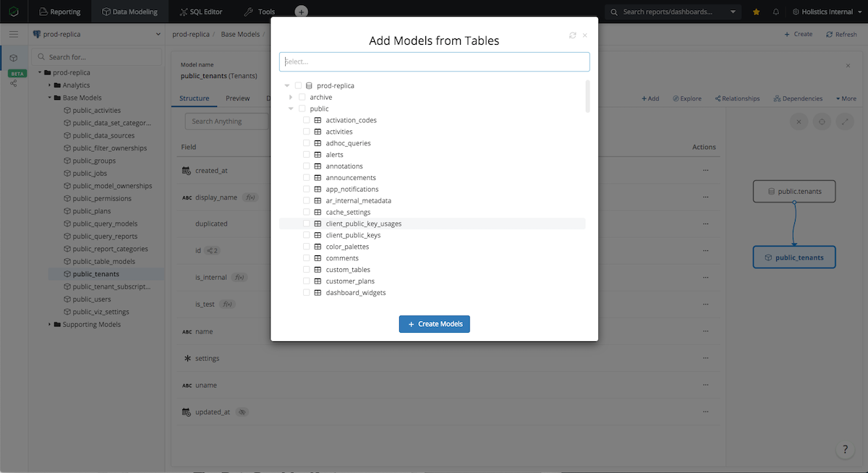The width and height of the screenshot is (868, 473).
Task: Tick the checkbox for alerts table
Action: point(307,155)
